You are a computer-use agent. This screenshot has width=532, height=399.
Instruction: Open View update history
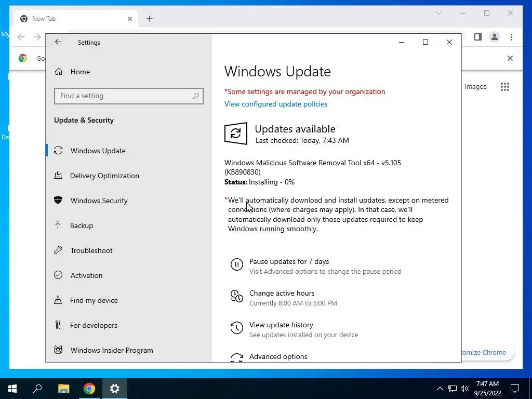tap(281, 325)
